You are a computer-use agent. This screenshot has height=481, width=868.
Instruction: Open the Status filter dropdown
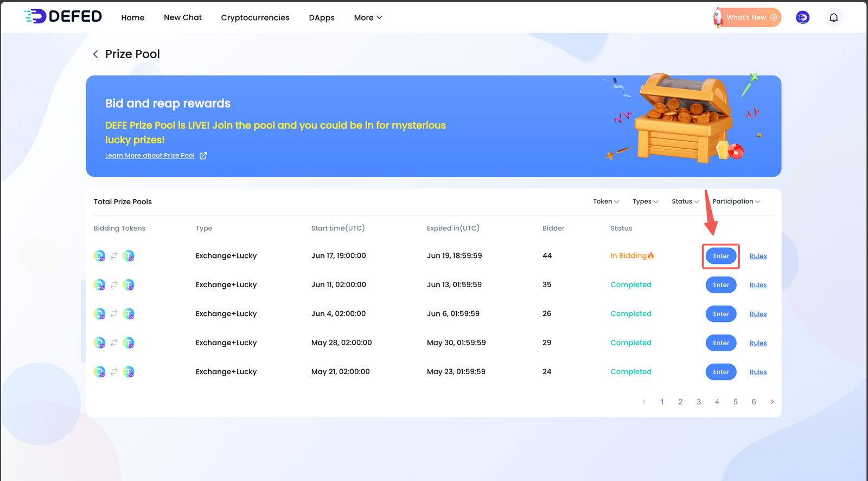pos(685,201)
